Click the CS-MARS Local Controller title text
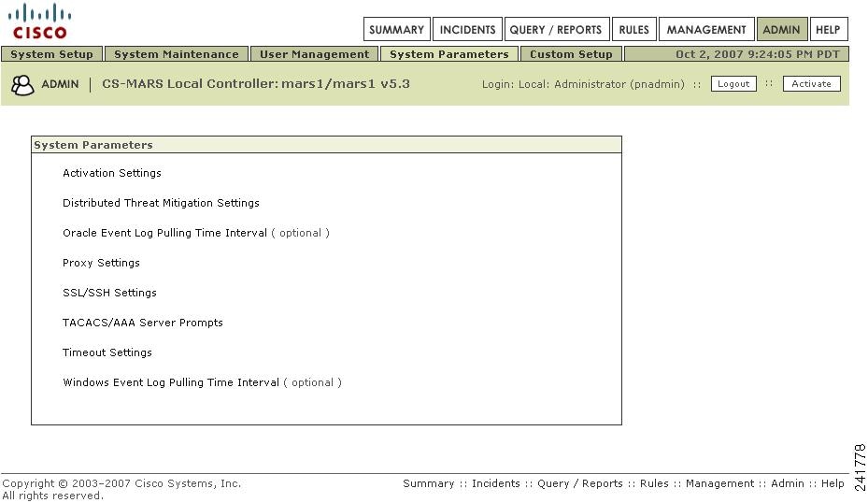This screenshot has height=503, width=868. (256, 83)
